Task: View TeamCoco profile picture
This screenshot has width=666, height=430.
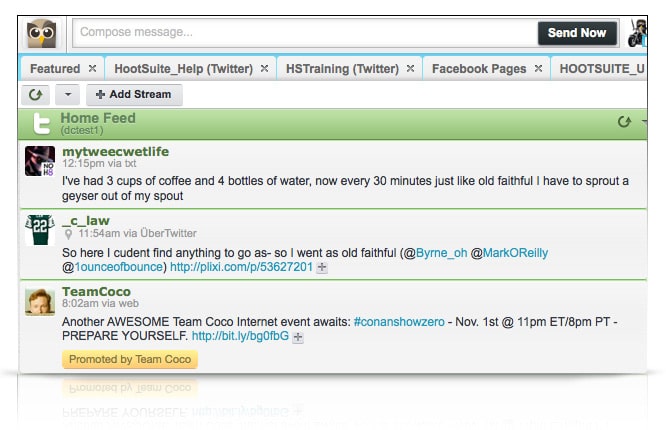Action: coord(40,302)
